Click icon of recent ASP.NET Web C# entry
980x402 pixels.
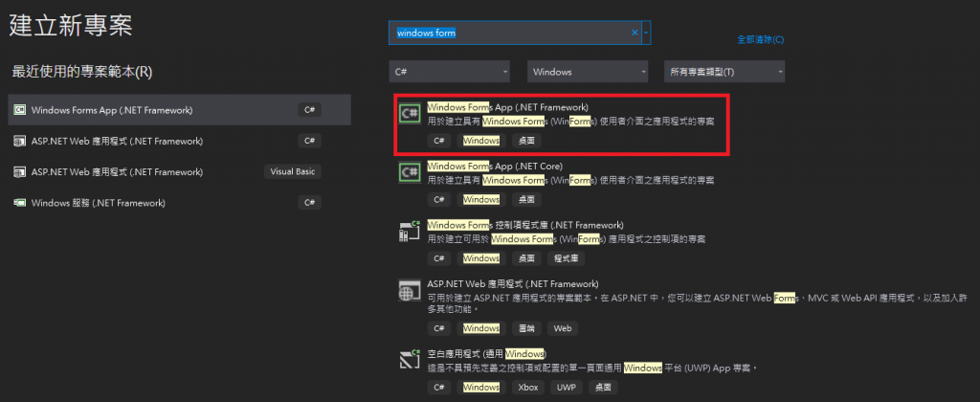(x=19, y=142)
